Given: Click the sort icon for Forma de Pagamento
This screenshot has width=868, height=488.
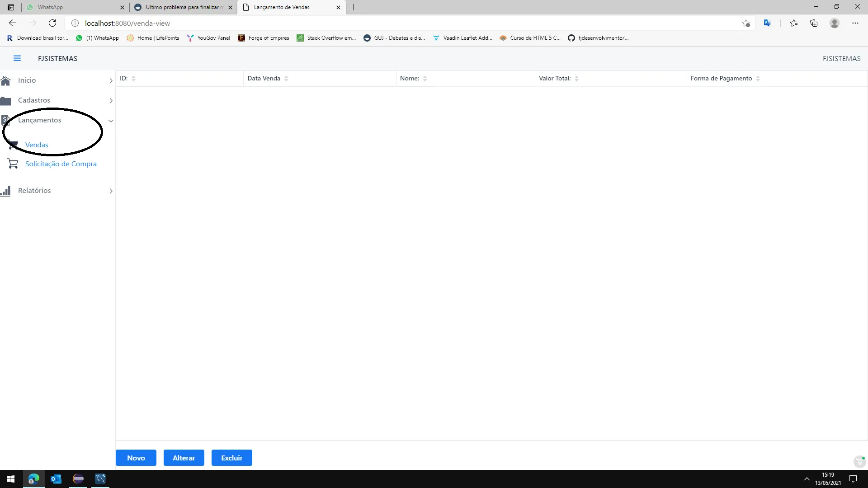Looking at the screenshot, I should [758, 79].
